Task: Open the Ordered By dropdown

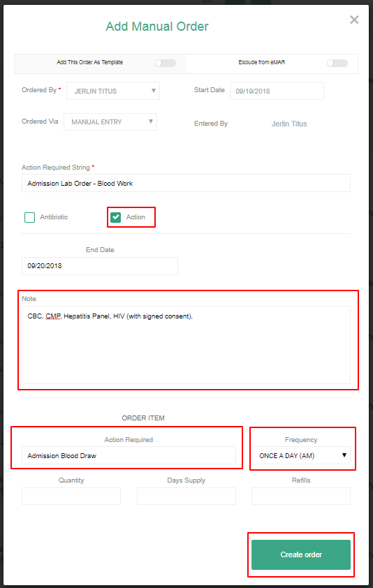Action: pos(113,91)
